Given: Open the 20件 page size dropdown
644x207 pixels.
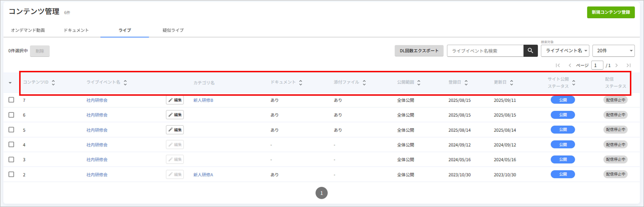Looking at the screenshot, I should pyautogui.click(x=613, y=51).
